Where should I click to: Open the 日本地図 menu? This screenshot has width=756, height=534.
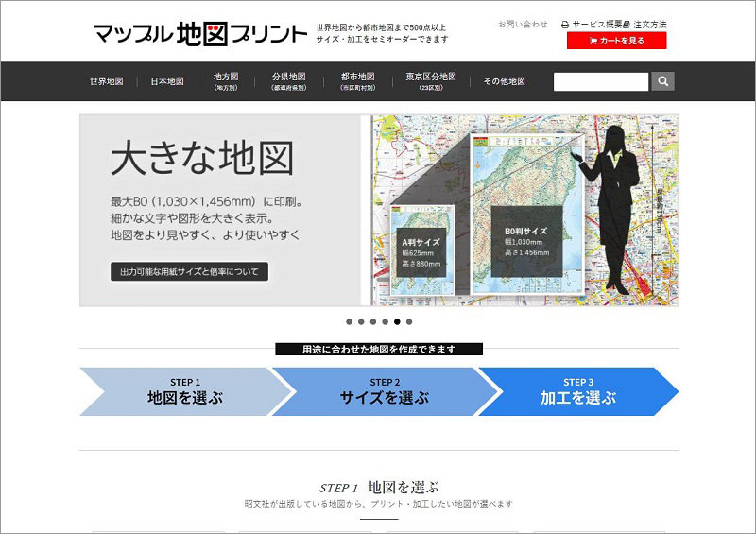167,81
